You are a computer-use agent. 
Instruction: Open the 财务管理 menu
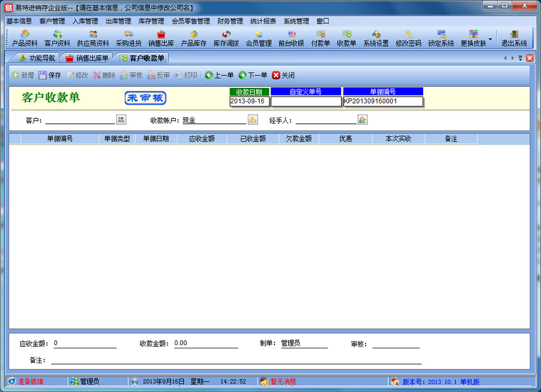(x=230, y=21)
